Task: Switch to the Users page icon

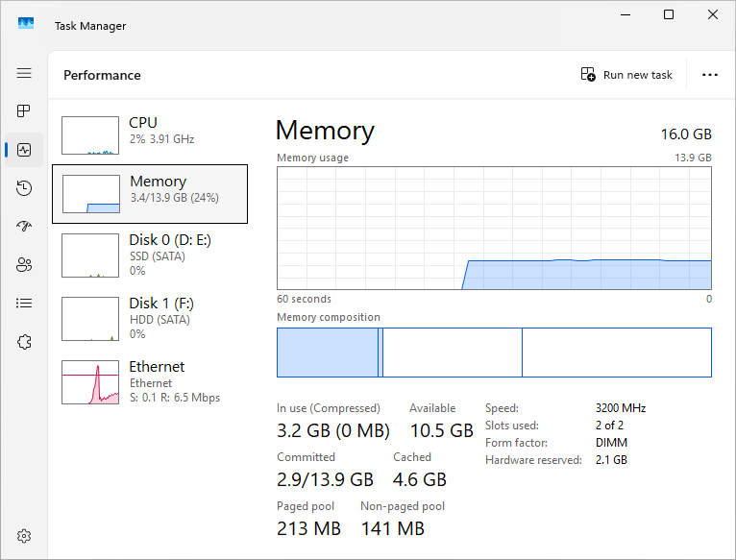Action: pyautogui.click(x=24, y=265)
